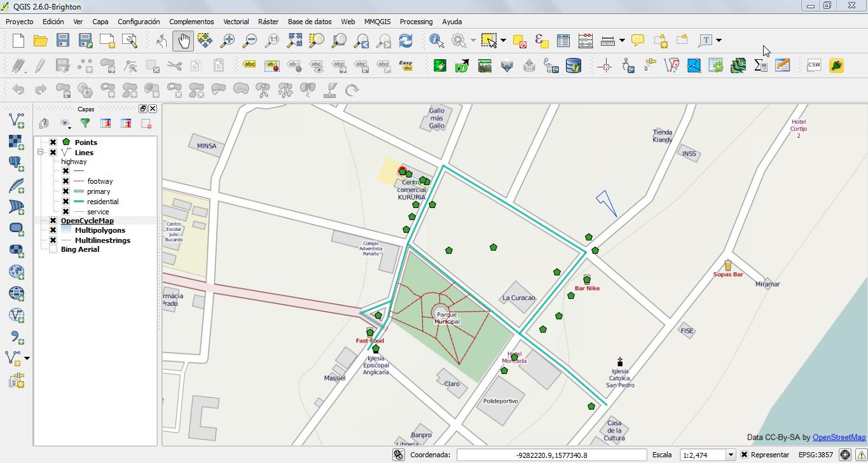Image resolution: width=868 pixels, height=463 pixels.
Task: Click the Map Tips speech bubble icon
Action: point(638,41)
